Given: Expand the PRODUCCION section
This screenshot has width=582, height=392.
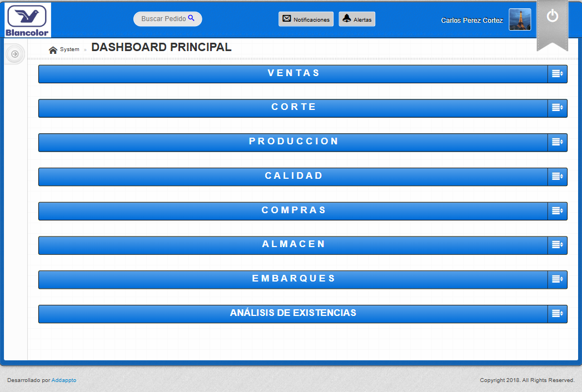Looking at the screenshot, I should click(294, 142).
